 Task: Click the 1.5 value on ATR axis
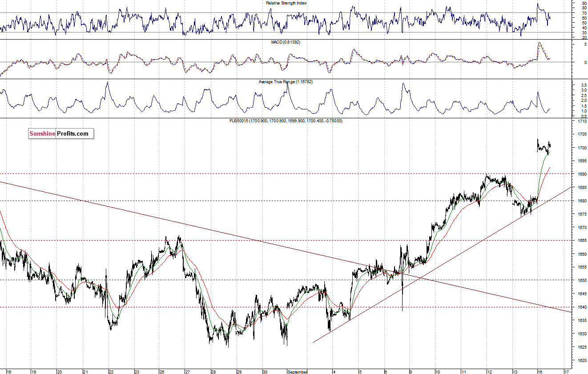pyautogui.click(x=583, y=106)
